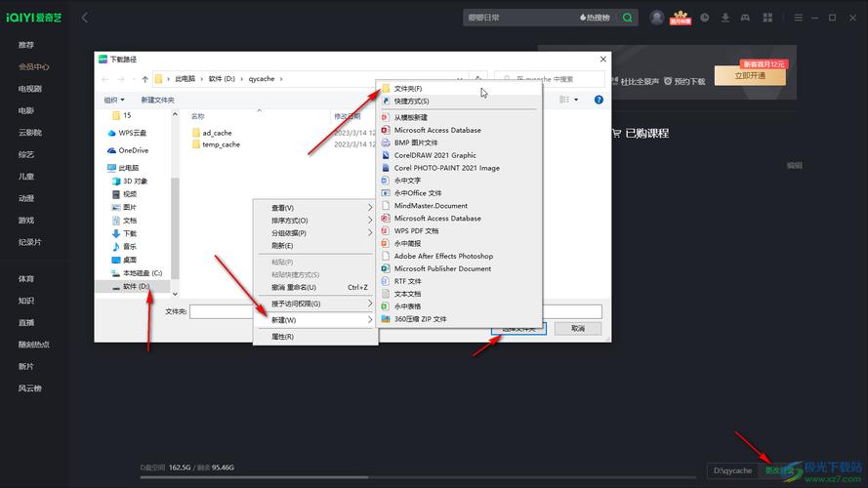
Task: Open the apps grid icon
Action: tap(767, 18)
